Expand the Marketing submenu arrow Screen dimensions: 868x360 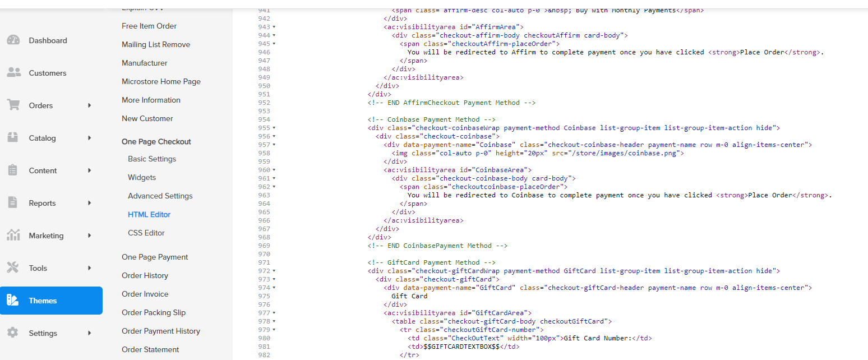(x=89, y=236)
